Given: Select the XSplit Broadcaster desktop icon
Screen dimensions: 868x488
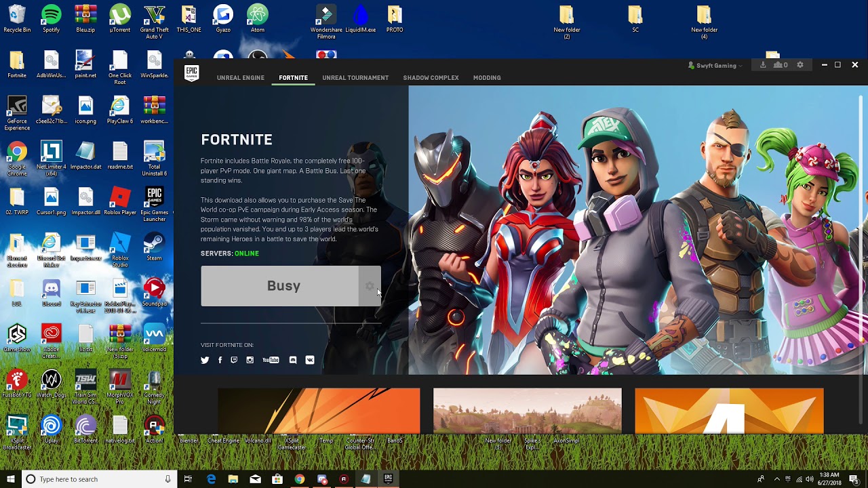Looking at the screenshot, I should [x=17, y=433].
